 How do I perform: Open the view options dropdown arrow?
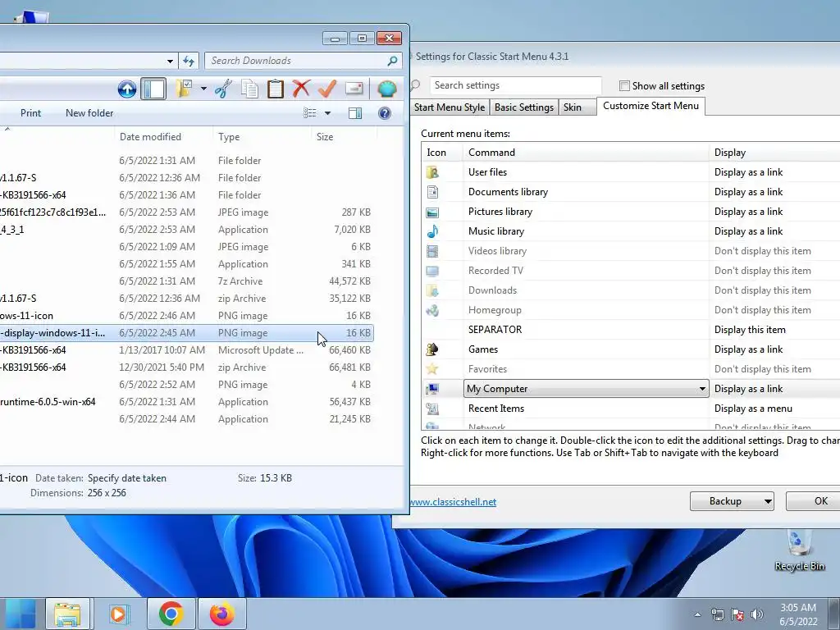pyautogui.click(x=327, y=113)
